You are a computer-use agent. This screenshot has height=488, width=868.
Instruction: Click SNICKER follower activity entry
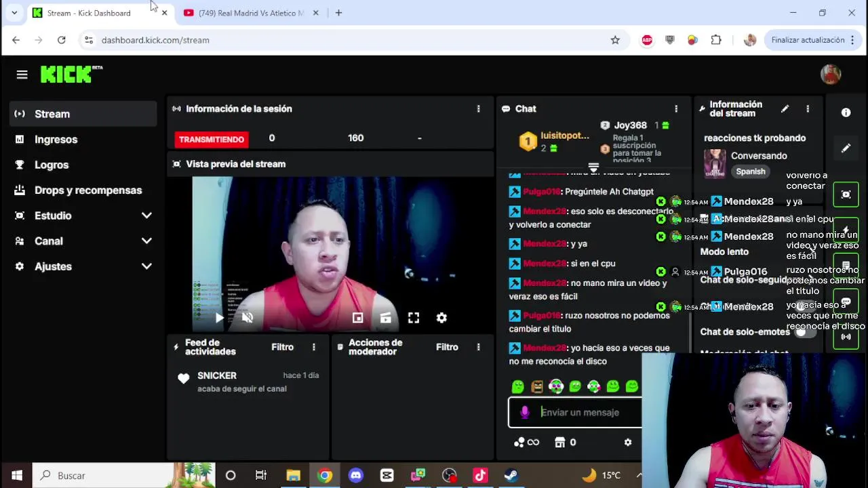(249, 382)
